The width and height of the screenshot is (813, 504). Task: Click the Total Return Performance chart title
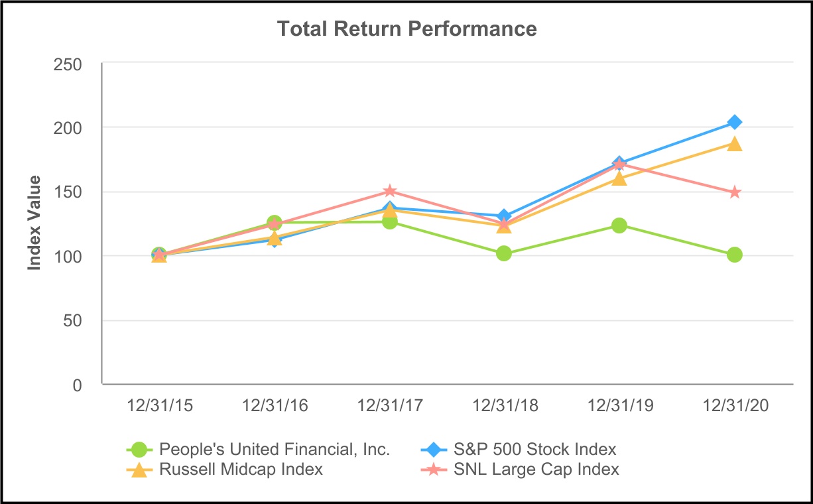coord(407,29)
